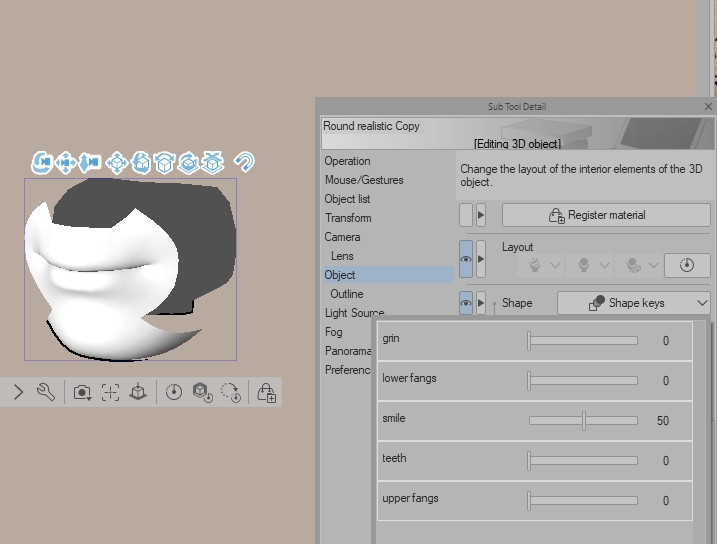Screen dimensions: 717x544
Task: Click the smile shape key slider
Action: point(584,421)
